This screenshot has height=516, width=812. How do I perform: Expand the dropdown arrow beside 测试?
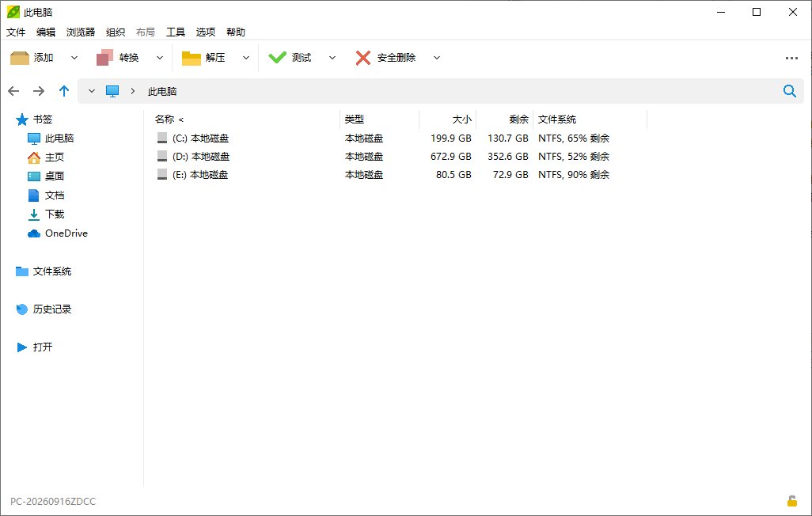click(332, 58)
